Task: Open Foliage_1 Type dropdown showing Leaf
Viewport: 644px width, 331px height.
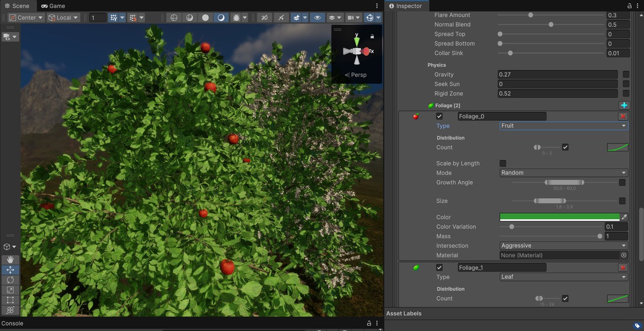Action: [x=563, y=277]
